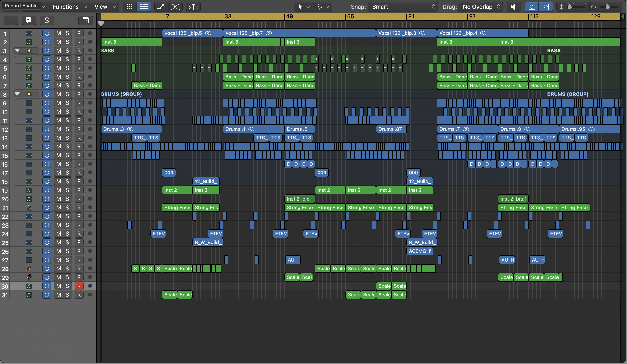Image resolution: width=627 pixels, height=364 pixels.
Task: Click the Duplicate Track icon
Action: [x=29, y=20]
